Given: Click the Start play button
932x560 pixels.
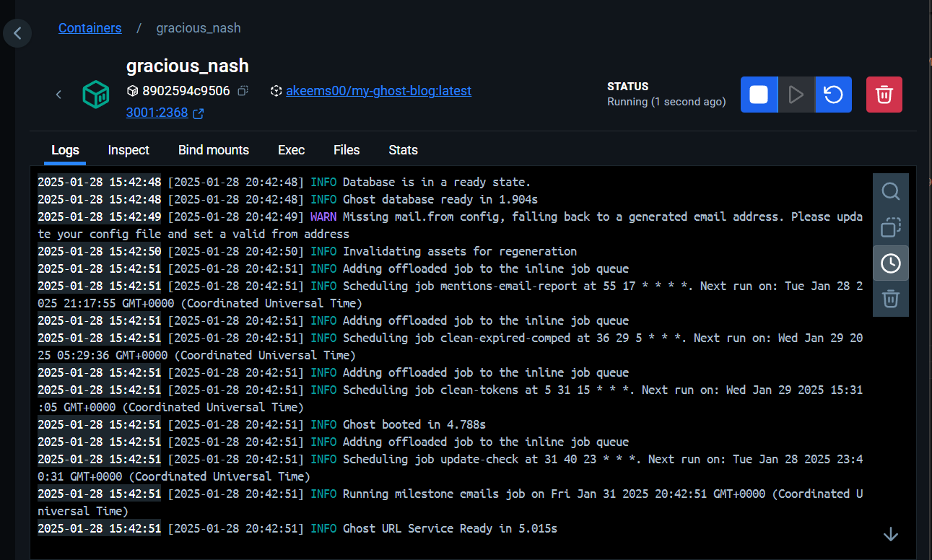Looking at the screenshot, I should [x=796, y=95].
